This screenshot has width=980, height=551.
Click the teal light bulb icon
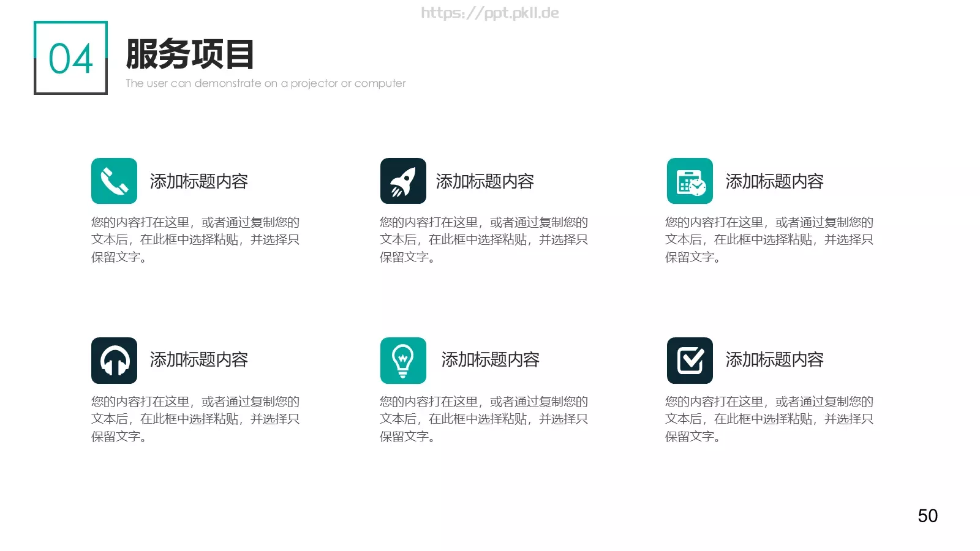tap(403, 361)
